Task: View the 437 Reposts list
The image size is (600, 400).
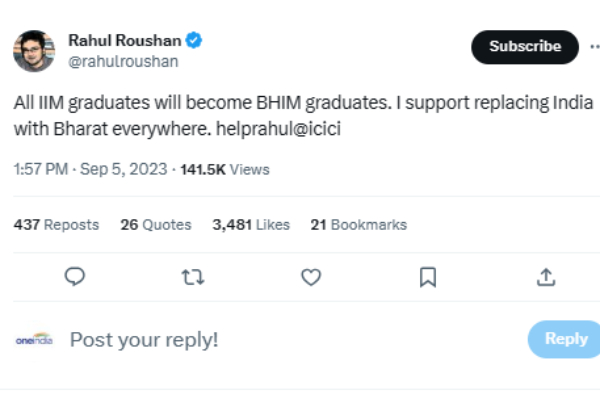Action: coord(56,225)
